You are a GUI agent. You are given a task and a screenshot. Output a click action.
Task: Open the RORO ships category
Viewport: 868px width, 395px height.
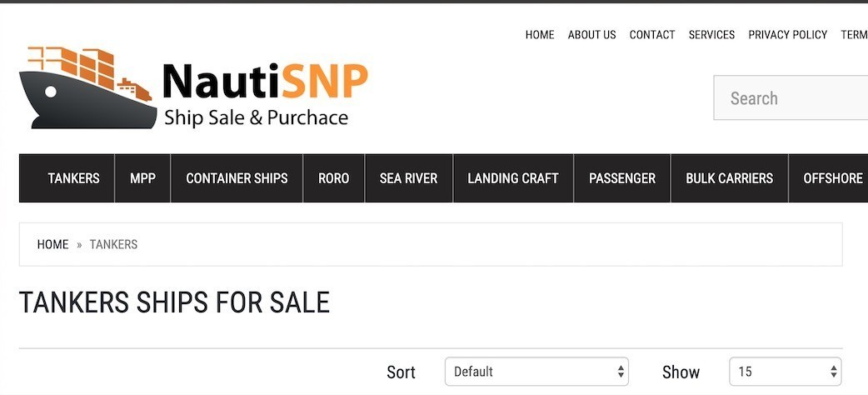tap(334, 178)
